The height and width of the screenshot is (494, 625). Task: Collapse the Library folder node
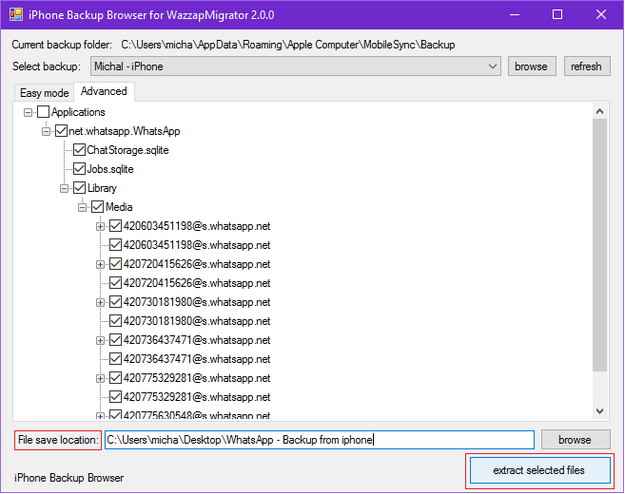pos(64,188)
